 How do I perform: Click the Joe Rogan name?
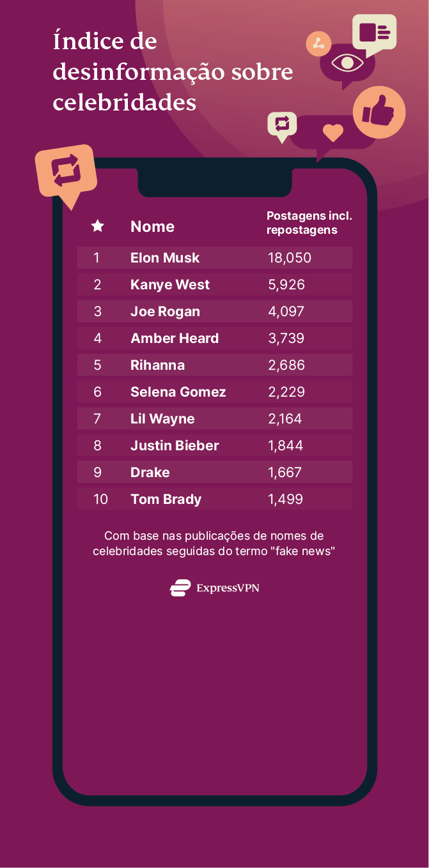[165, 312]
